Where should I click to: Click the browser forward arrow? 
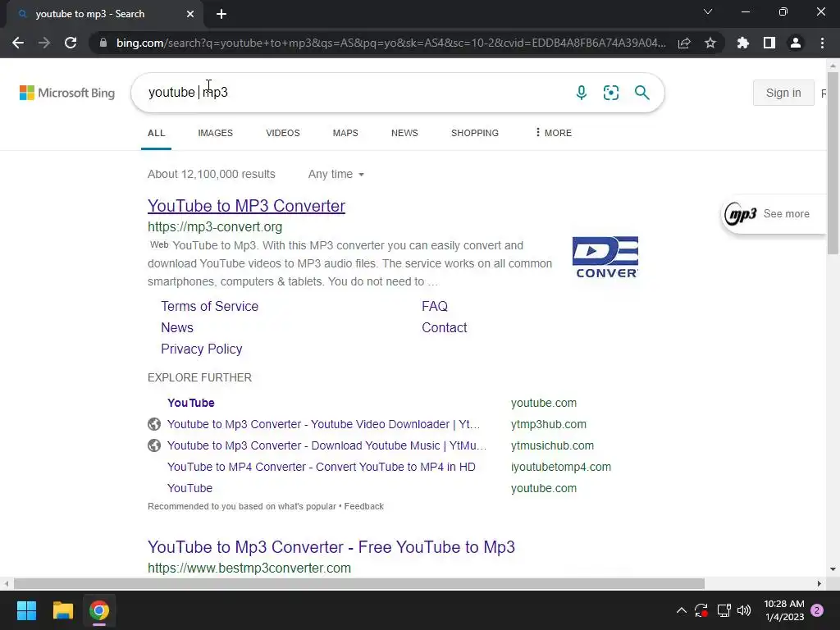click(44, 43)
